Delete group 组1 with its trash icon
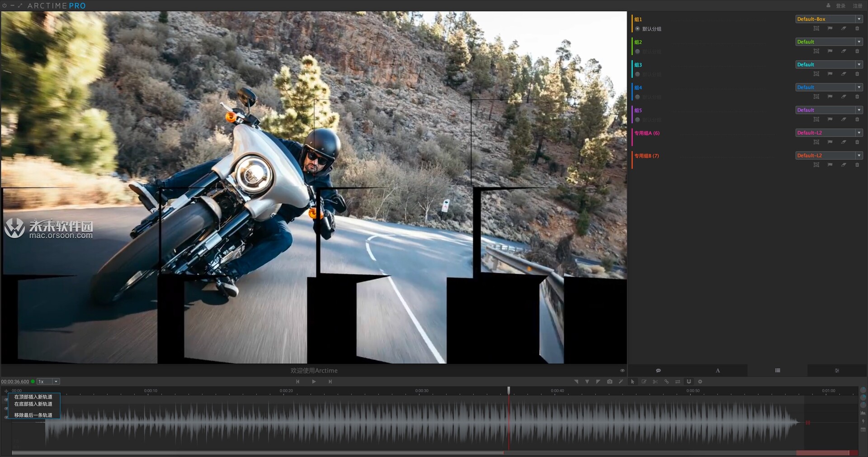Viewport: 868px width, 457px height. [857, 29]
